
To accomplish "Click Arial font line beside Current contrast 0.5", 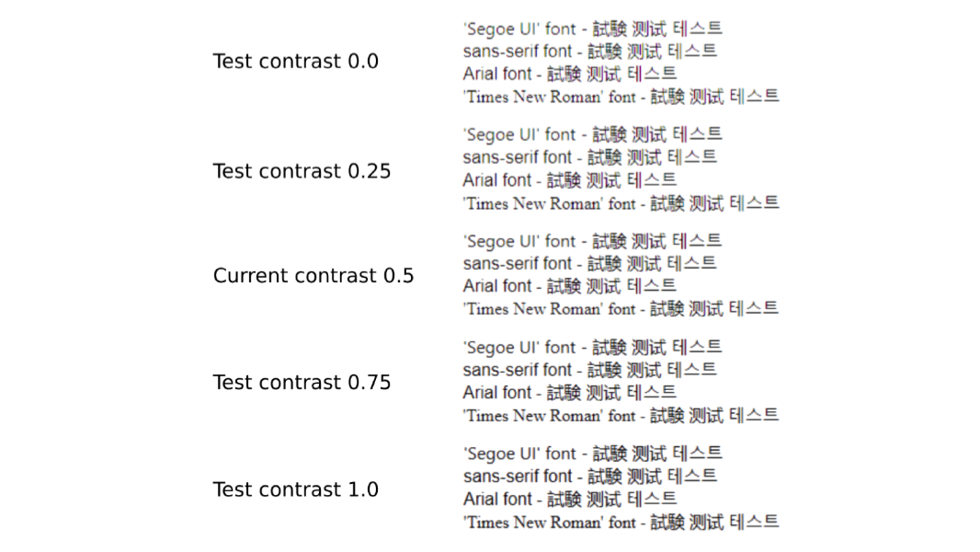I will click(570, 286).
